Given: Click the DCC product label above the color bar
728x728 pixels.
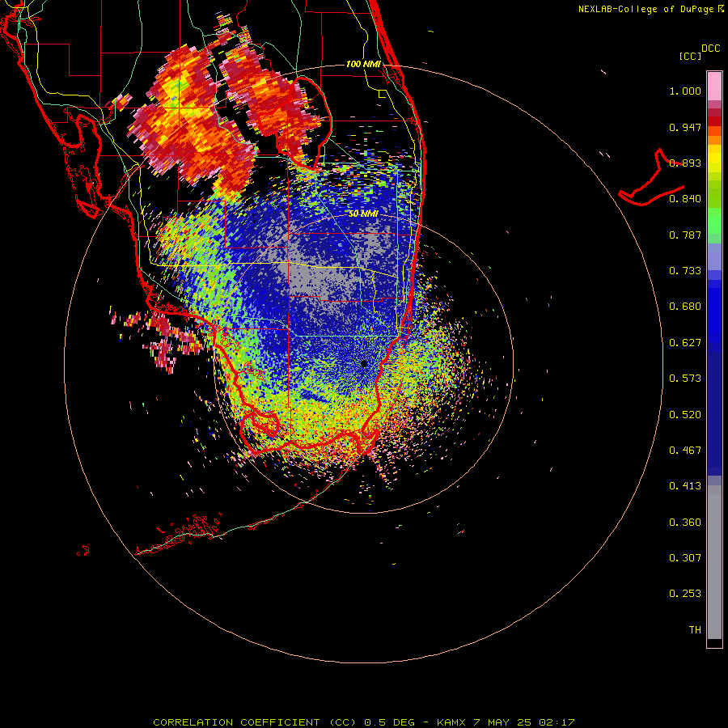Looking at the screenshot, I should click(x=710, y=49).
